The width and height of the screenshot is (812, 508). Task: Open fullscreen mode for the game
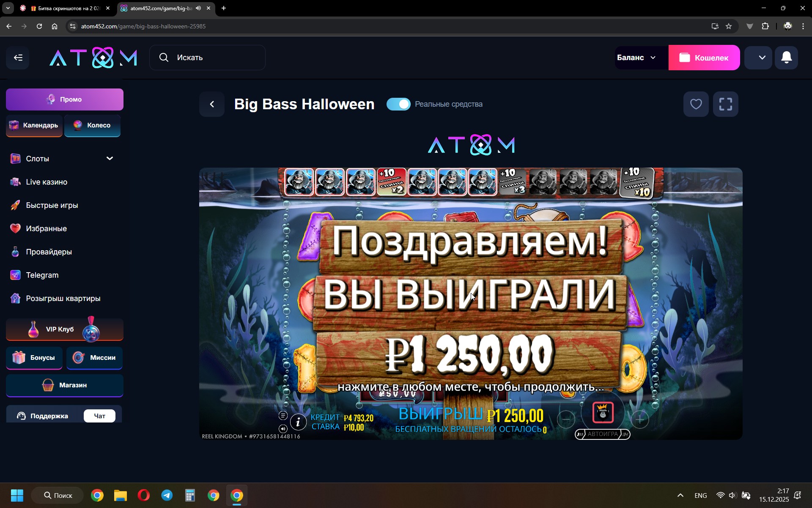click(x=725, y=104)
